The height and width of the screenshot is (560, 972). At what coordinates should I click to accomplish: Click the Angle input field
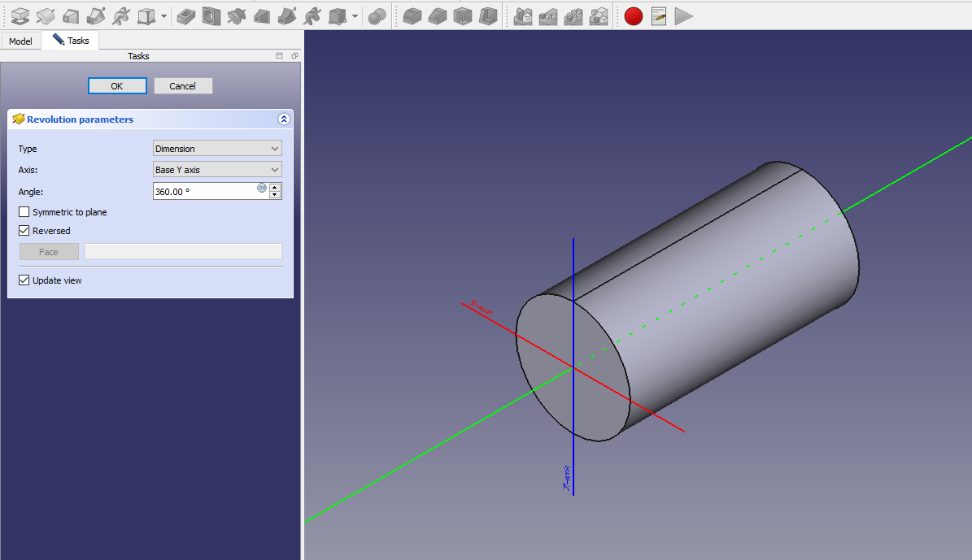point(204,191)
